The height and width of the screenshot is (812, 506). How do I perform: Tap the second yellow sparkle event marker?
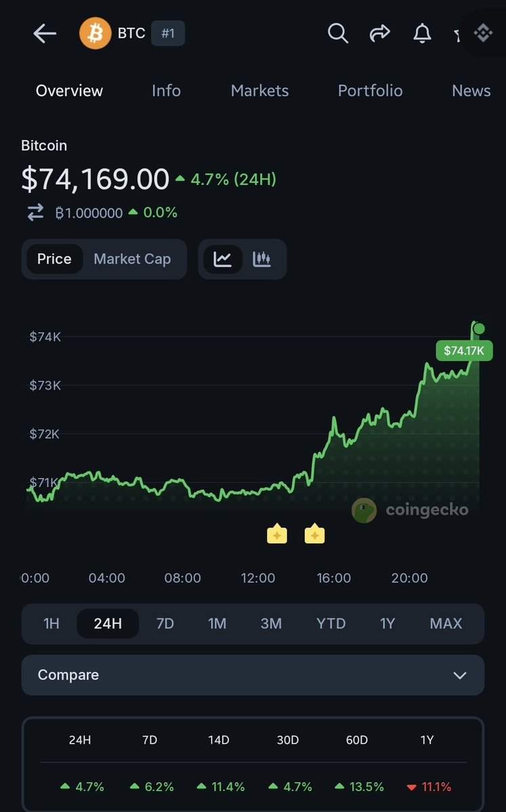314,534
